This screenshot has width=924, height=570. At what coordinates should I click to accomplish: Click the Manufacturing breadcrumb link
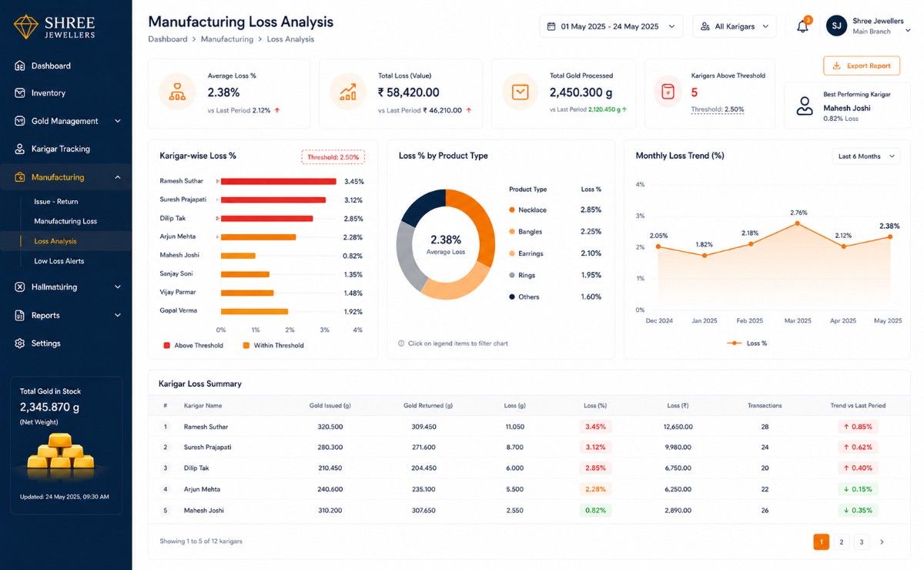coord(227,39)
